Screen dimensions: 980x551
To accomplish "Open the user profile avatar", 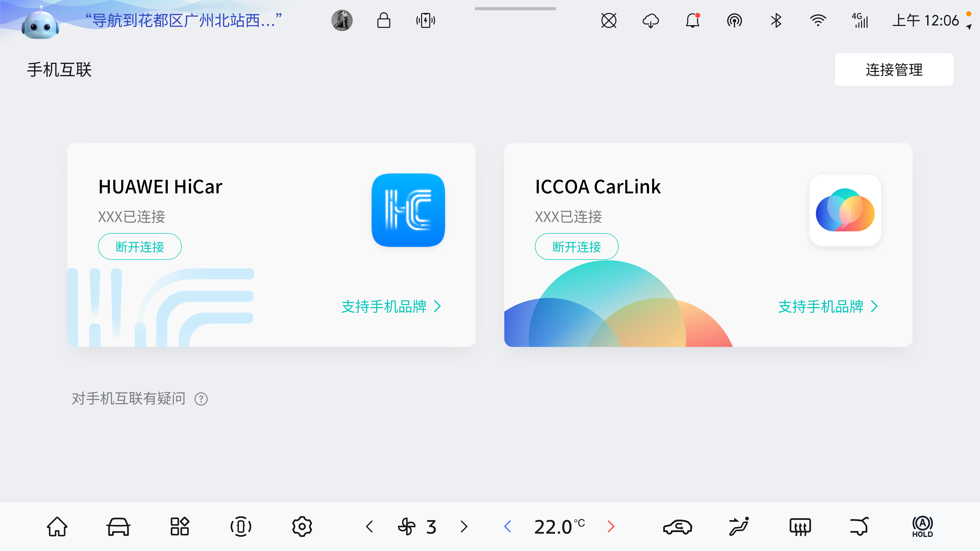I will pyautogui.click(x=342, y=20).
